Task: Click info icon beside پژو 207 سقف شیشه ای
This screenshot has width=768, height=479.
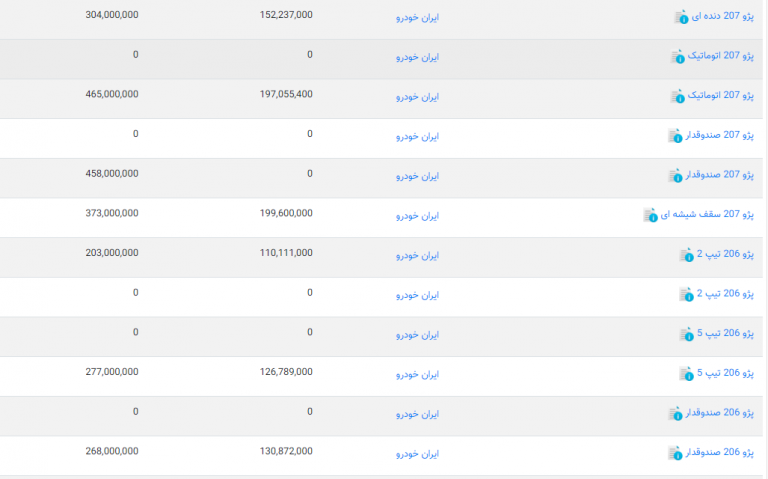Action: coord(650,216)
